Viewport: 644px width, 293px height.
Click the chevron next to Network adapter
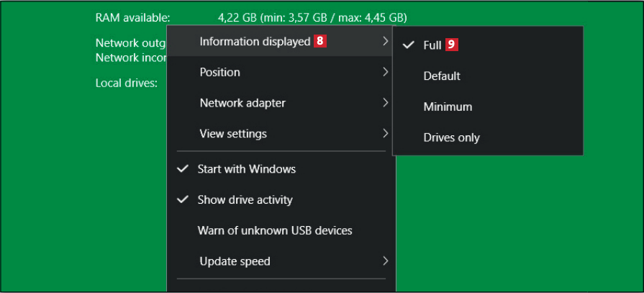pos(386,103)
